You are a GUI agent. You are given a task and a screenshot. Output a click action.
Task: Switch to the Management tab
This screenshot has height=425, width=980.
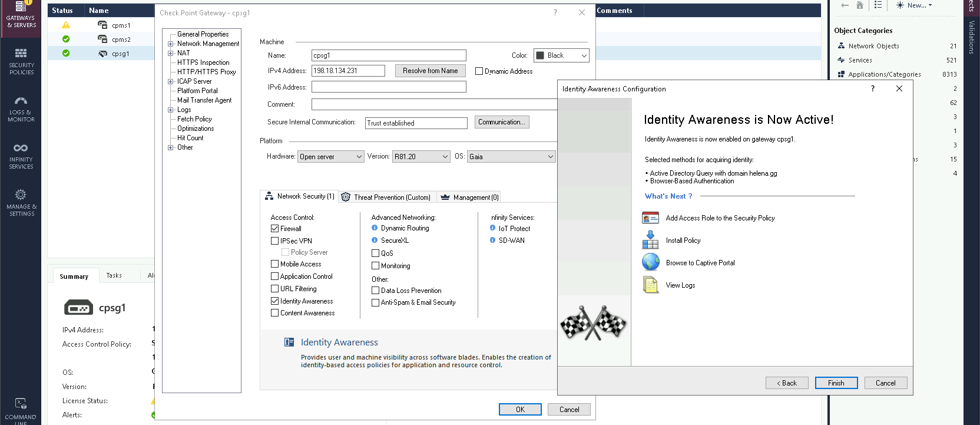[x=469, y=197]
